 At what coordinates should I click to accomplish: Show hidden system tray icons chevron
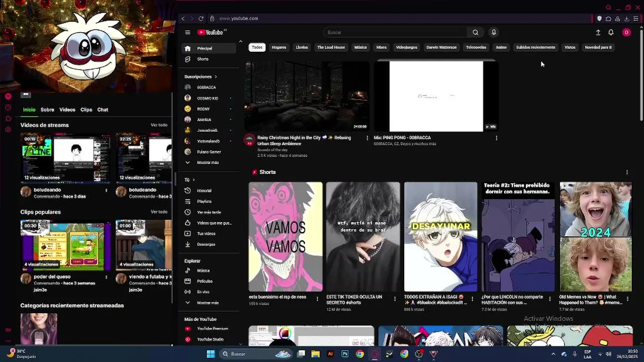tap(554, 354)
